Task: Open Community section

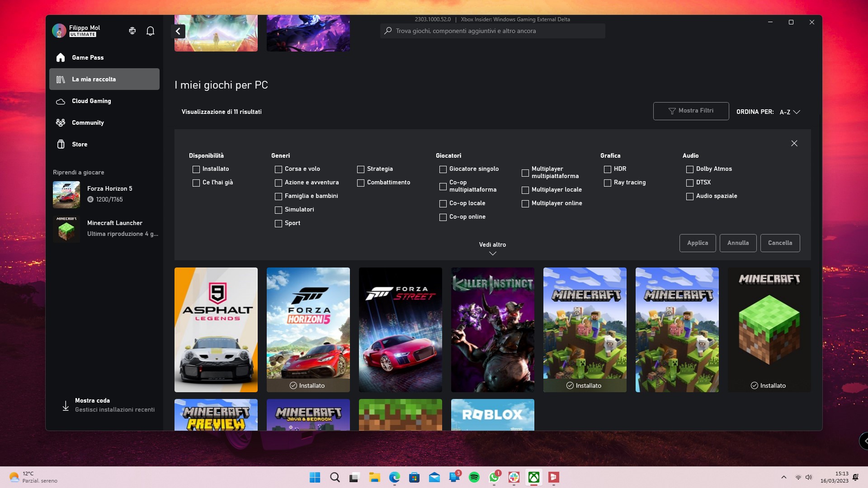Action: tap(104, 122)
